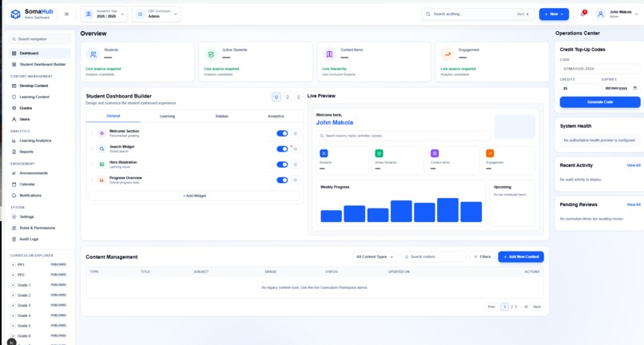Switch to the Learning tab

click(x=167, y=117)
